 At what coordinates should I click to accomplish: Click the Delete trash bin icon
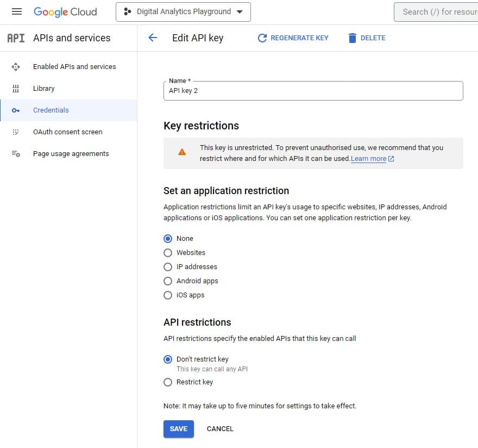click(353, 38)
